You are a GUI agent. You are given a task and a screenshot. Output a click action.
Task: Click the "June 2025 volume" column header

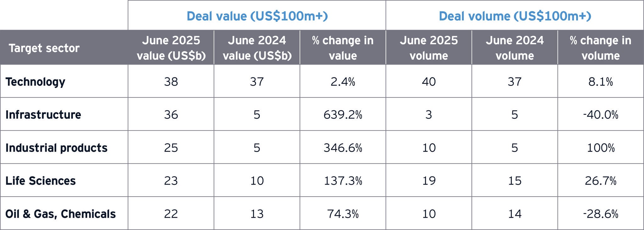(x=429, y=48)
